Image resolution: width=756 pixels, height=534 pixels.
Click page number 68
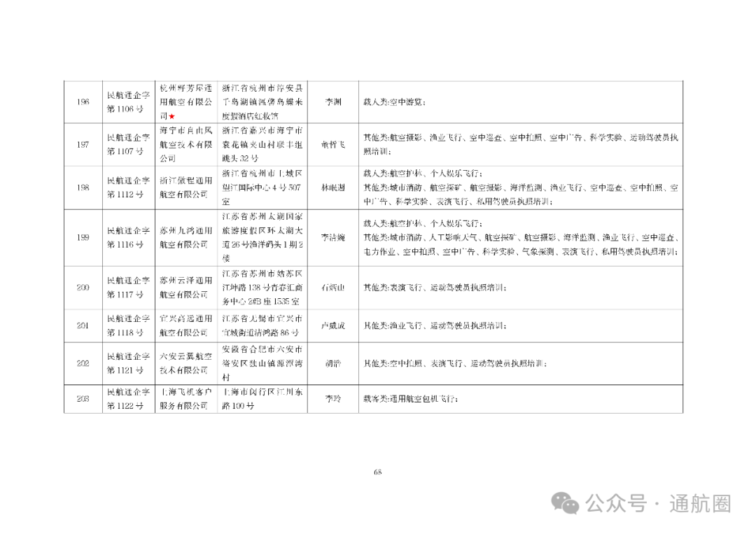pos(377,472)
